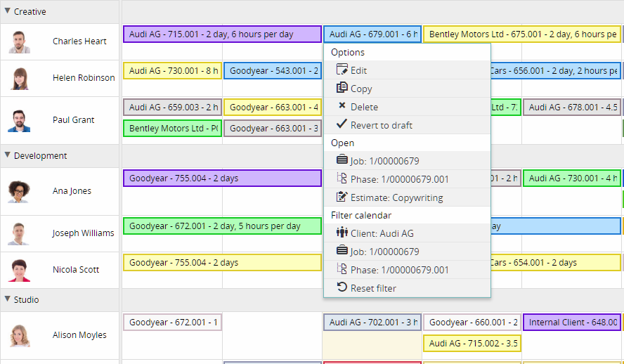Click the Phase icon under Open section

pos(342,178)
